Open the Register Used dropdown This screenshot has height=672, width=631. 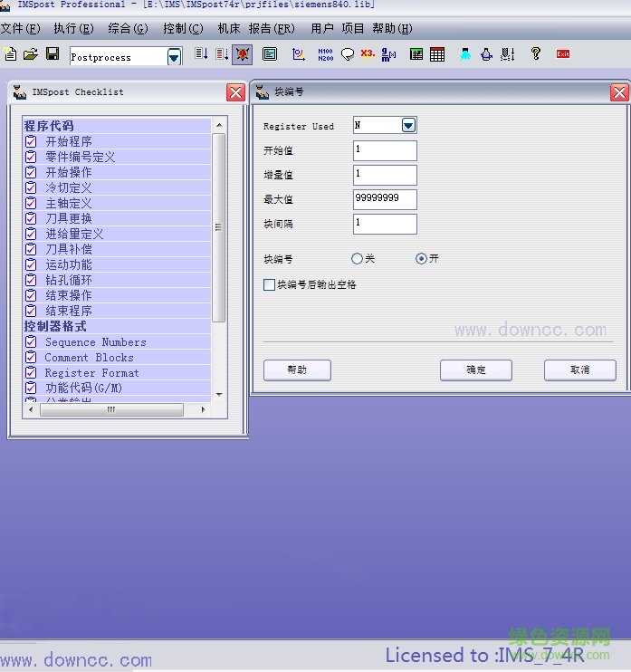[x=408, y=125]
